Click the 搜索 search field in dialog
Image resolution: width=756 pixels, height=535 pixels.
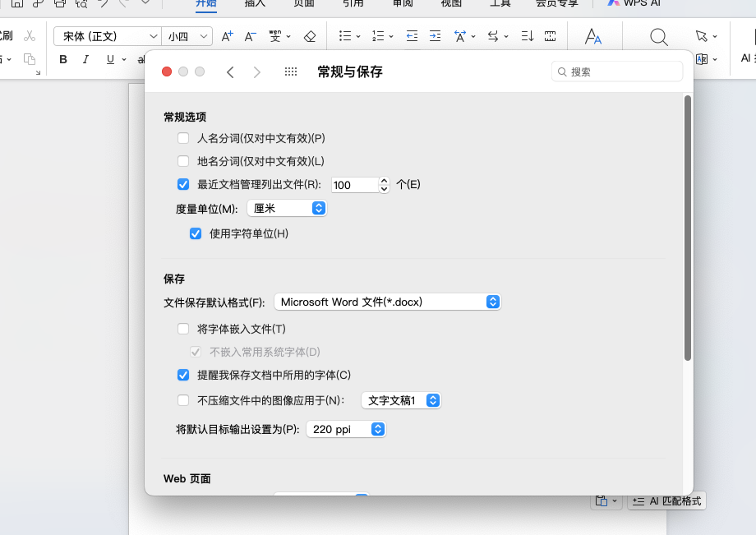[x=617, y=71]
